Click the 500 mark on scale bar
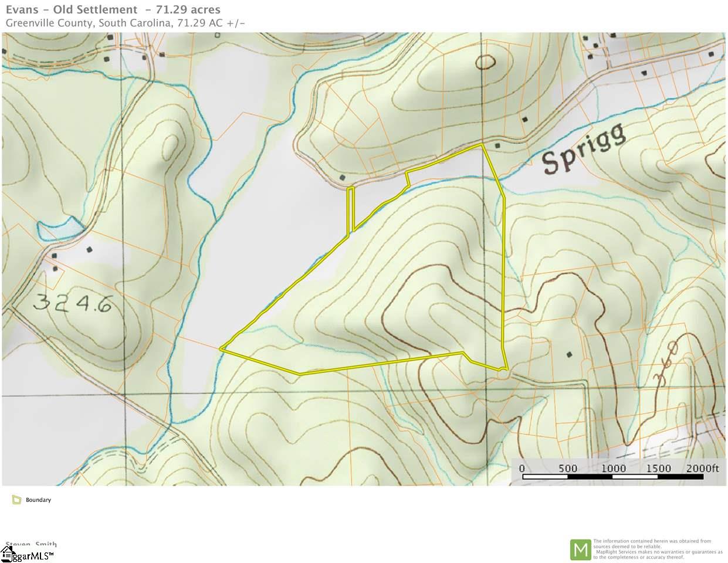The height and width of the screenshot is (563, 728). point(568,468)
